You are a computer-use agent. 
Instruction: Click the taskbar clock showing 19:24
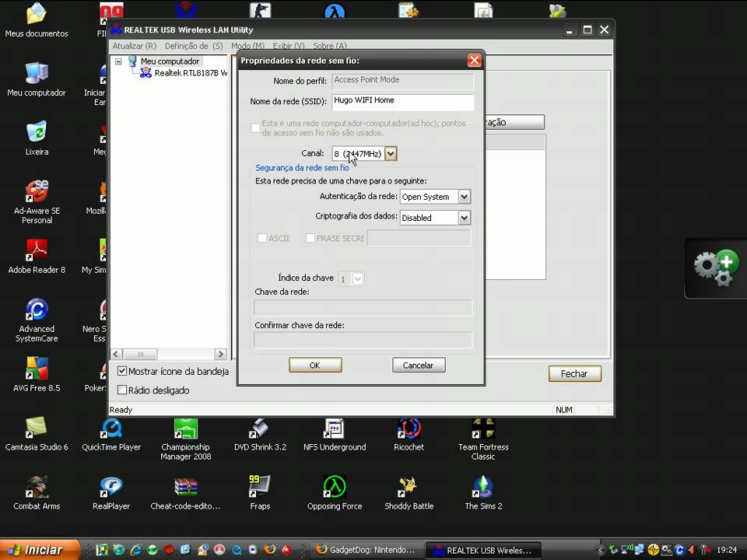click(x=727, y=550)
